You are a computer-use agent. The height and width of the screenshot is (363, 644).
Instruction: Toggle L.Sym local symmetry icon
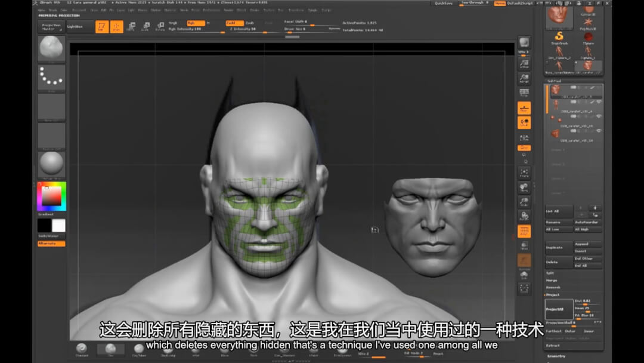point(524,138)
